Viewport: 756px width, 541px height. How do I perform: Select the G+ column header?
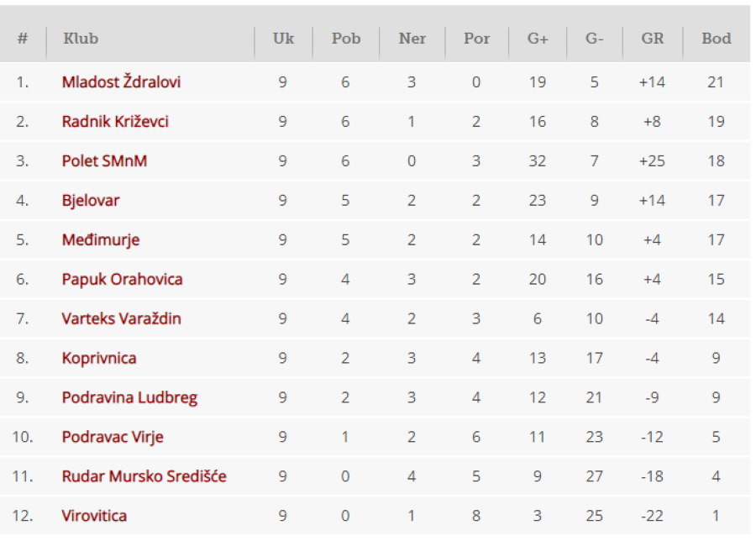tap(538, 39)
